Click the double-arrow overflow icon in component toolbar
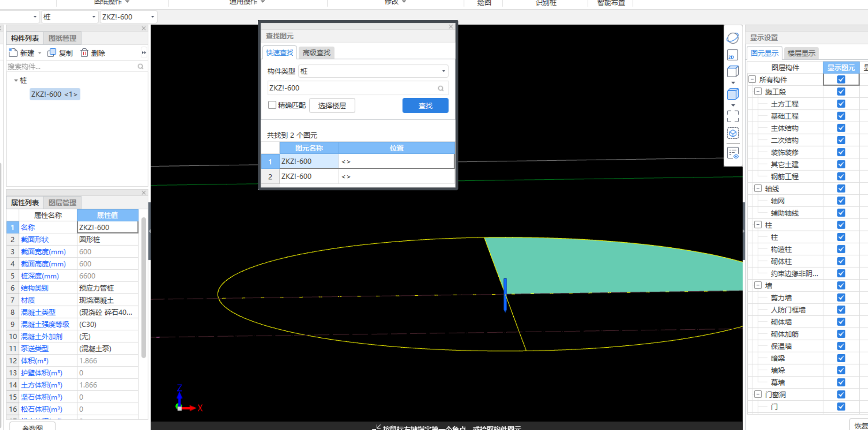The height and width of the screenshot is (430, 868). [x=144, y=53]
